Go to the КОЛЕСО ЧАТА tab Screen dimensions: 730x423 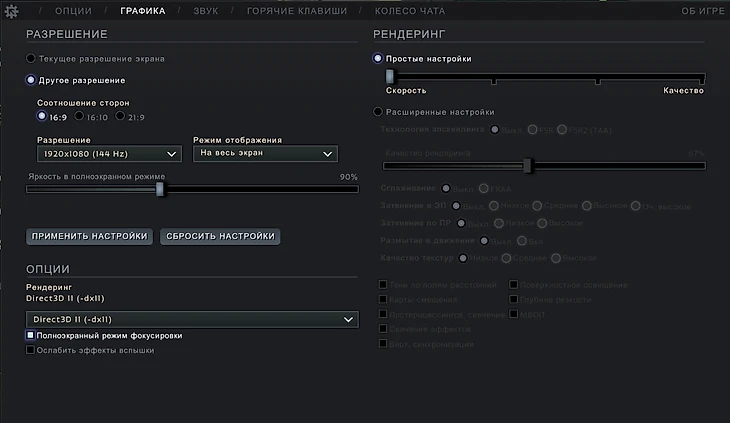coord(411,11)
